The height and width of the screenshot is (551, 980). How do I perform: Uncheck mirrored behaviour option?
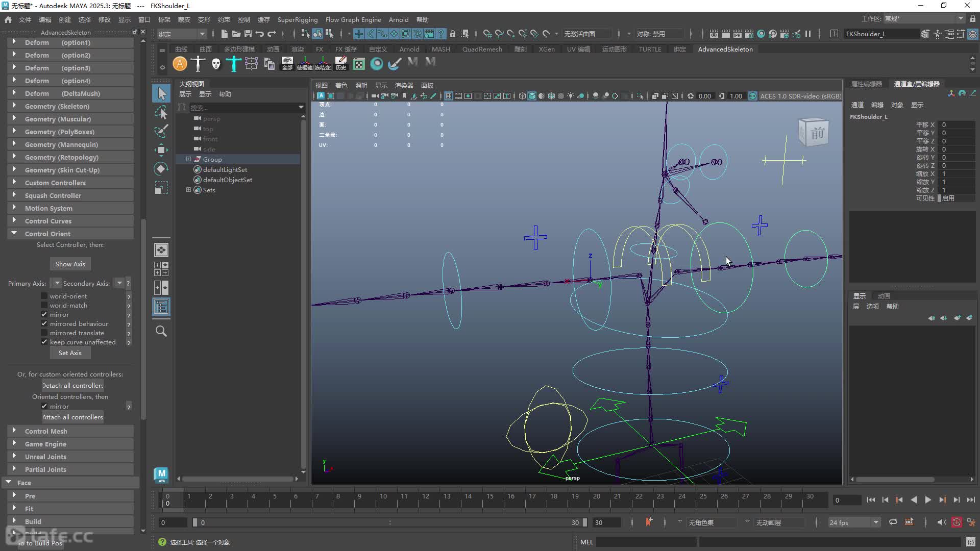tap(44, 323)
